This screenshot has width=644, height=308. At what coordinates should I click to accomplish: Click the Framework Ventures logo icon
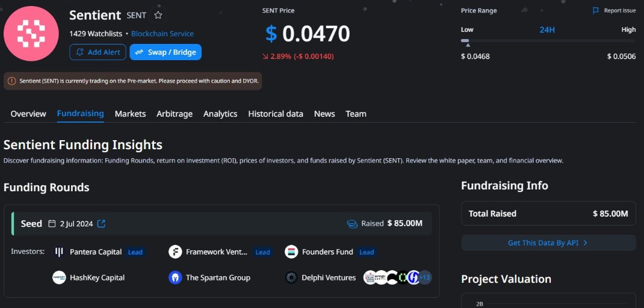pyautogui.click(x=175, y=251)
